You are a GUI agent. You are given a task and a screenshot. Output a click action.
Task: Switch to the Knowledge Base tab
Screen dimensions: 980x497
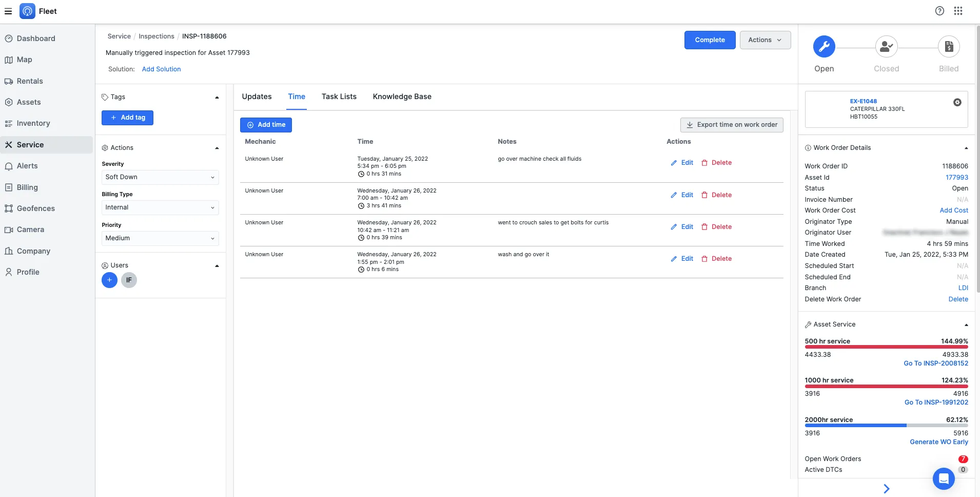402,97
